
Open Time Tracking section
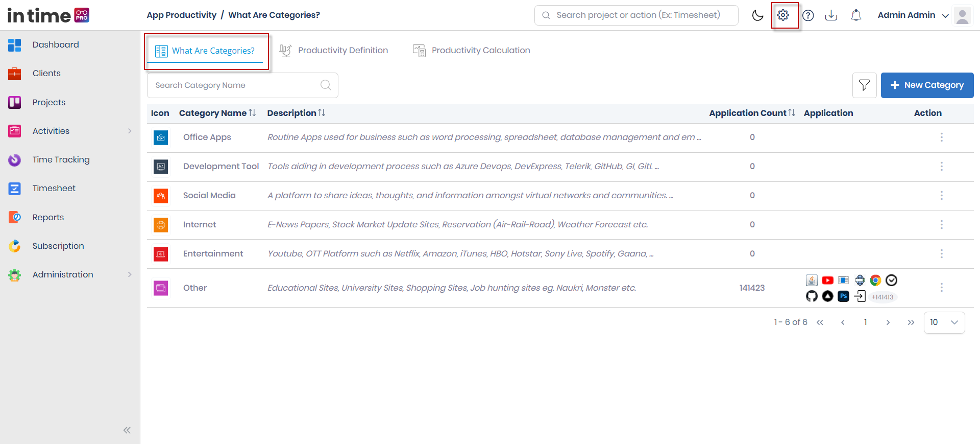coord(61,160)
